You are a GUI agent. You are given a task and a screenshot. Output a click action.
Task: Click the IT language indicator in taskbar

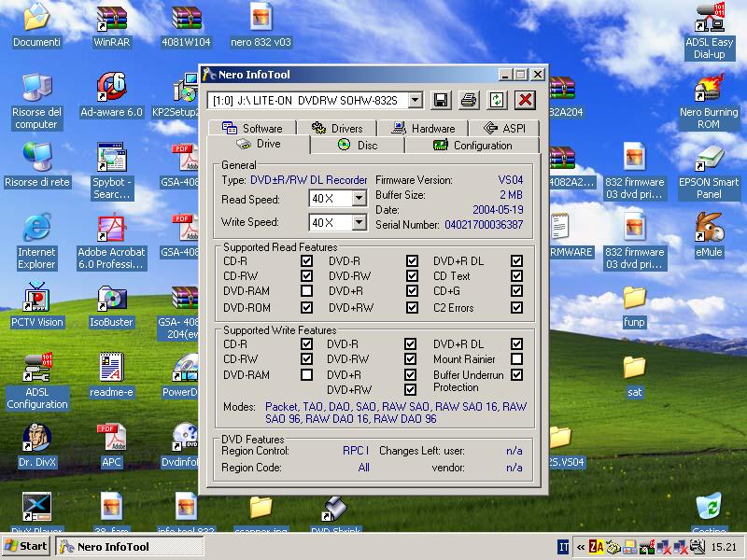coord(563,547)
